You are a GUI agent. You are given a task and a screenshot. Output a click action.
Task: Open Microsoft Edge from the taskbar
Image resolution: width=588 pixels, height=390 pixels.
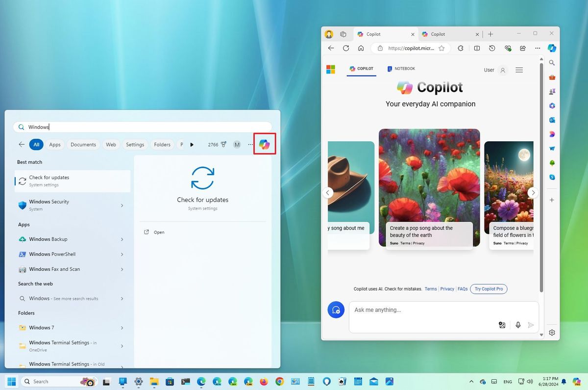pos(201,381)
